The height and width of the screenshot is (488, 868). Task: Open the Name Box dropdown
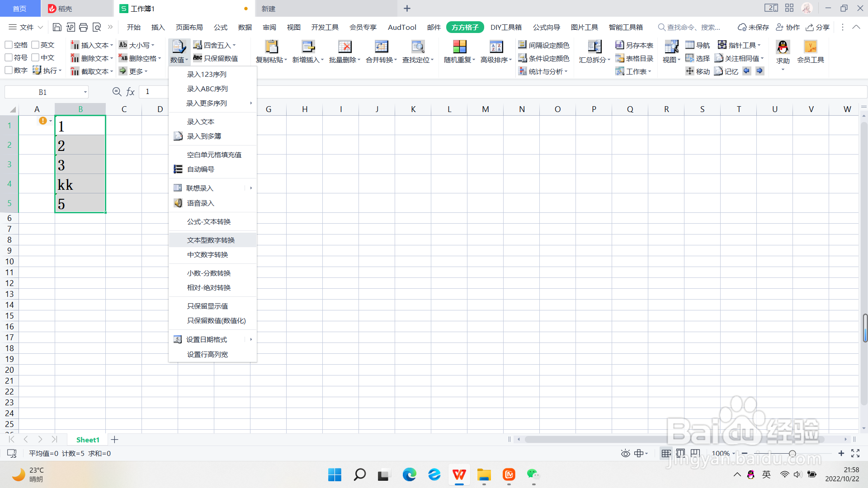click(85, 92)
